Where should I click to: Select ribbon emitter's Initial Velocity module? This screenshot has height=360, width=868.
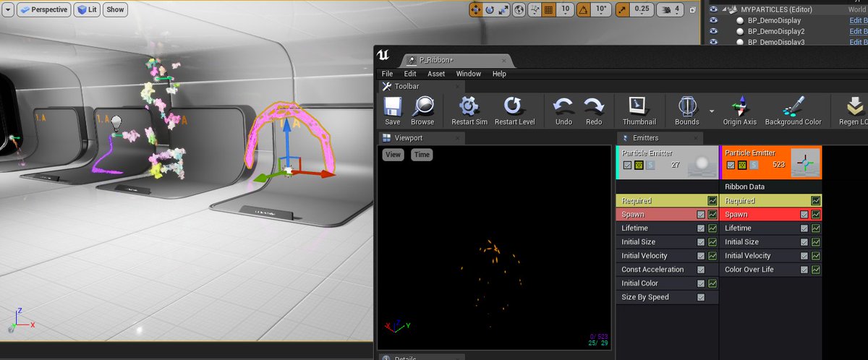pos(771,255)
